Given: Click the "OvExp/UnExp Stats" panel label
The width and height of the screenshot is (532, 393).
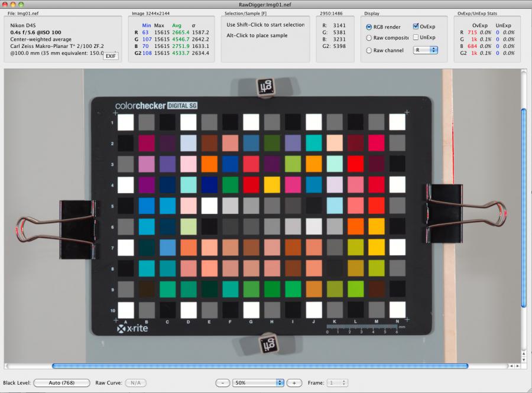Looking at the screenshot, I should [477, 14].
